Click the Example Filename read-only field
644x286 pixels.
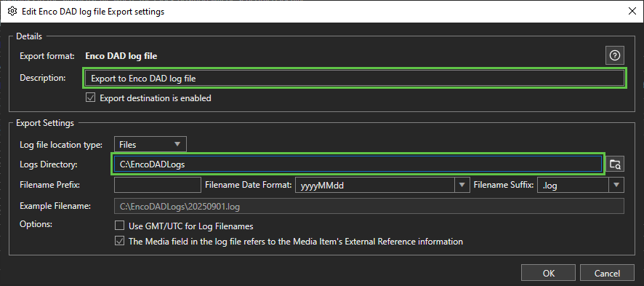tap(369, 206)
